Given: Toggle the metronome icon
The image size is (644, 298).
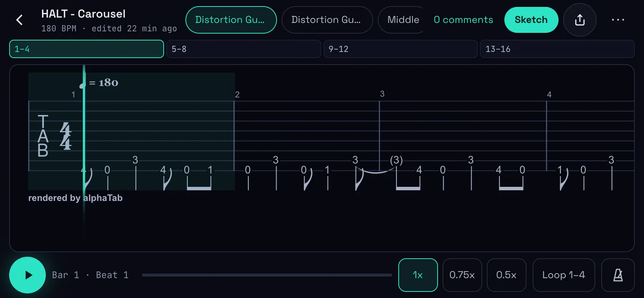Looking at the screenshot, I should [x=618, y=275].
